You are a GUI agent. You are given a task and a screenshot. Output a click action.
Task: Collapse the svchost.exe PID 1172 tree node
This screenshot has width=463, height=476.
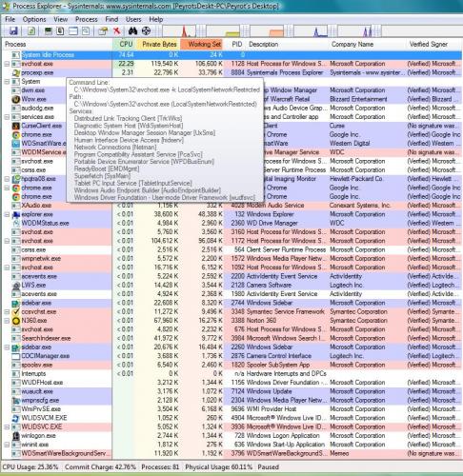pos(7,241)
